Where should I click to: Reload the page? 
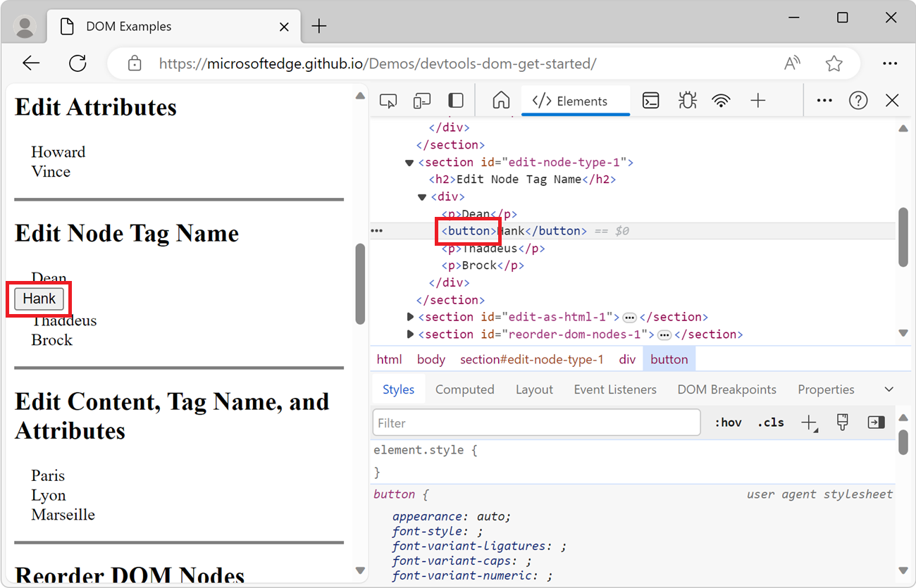coord(78,63)
